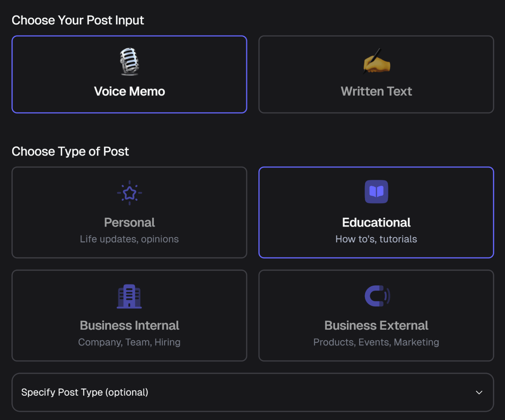This screenshot has width=505, height=420.
Task: Switch input method to Written Text
Action: 376,74
